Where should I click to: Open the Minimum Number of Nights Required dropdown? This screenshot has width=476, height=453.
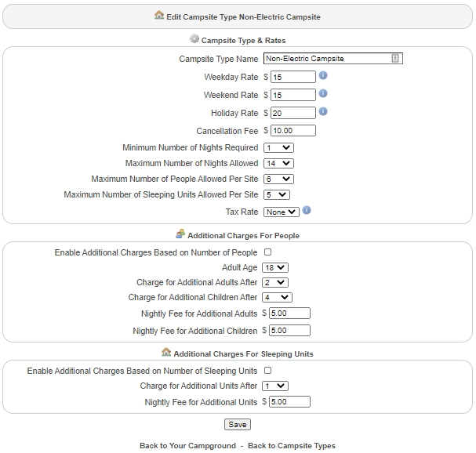coord(278,147)
